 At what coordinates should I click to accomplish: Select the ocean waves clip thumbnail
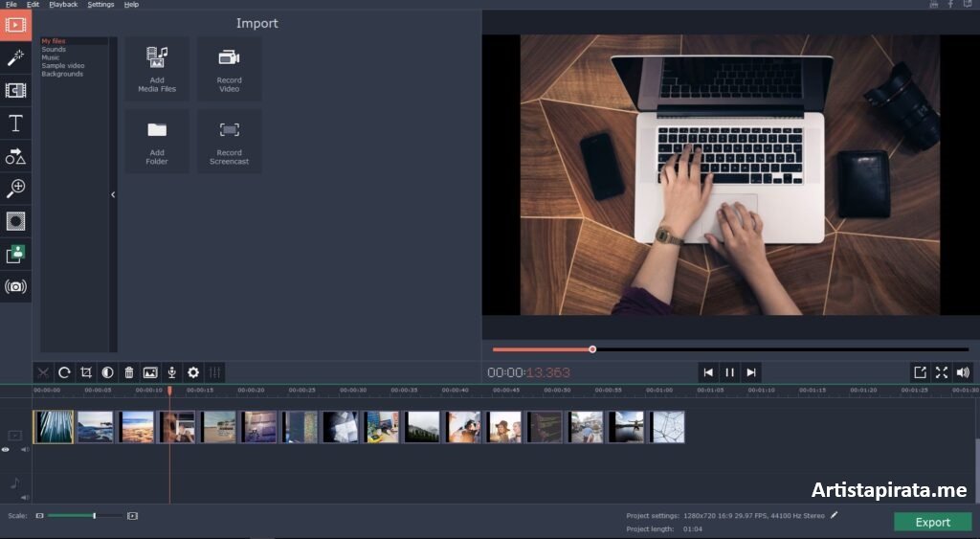click(95, 427)
